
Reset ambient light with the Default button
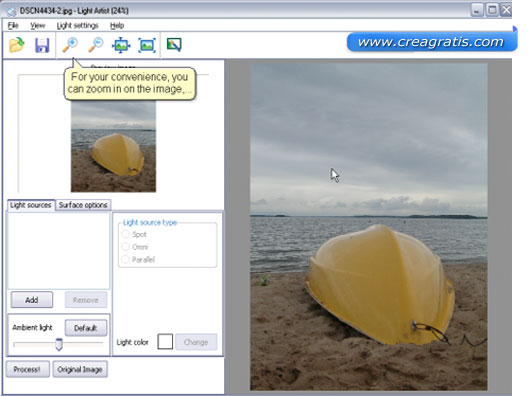86,328
